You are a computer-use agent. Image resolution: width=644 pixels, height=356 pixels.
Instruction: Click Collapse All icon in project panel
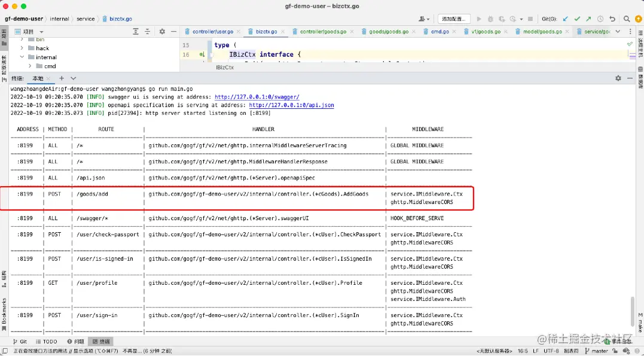click(x=148, y=32)
